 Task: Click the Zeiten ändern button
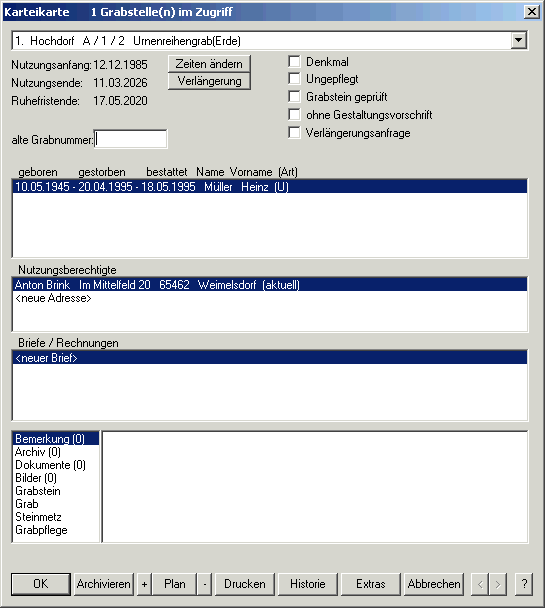pyautogui.click(x=209, y=64)
